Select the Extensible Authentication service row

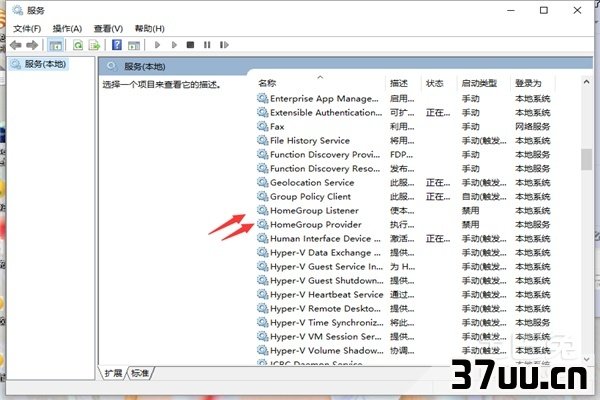[404, 113]
